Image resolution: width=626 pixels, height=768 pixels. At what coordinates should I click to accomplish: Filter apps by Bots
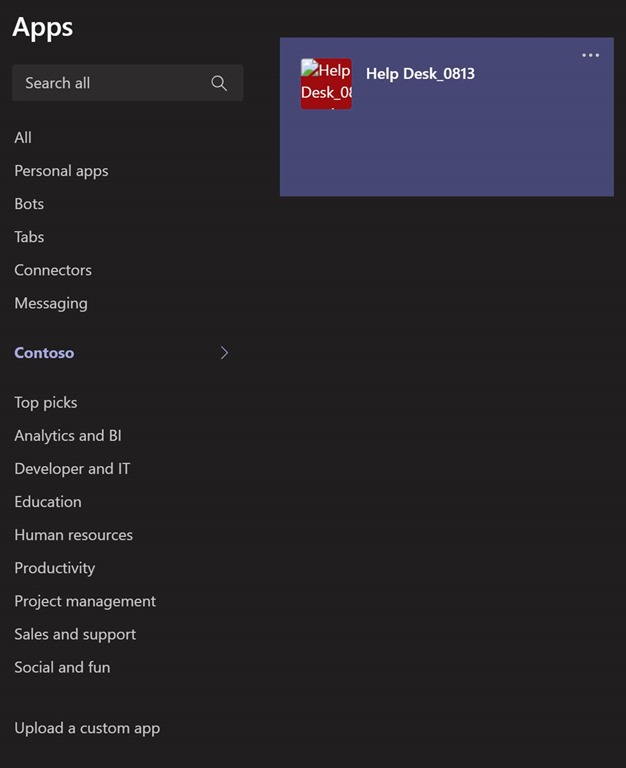pyautogui.click(x=29, y=204)
